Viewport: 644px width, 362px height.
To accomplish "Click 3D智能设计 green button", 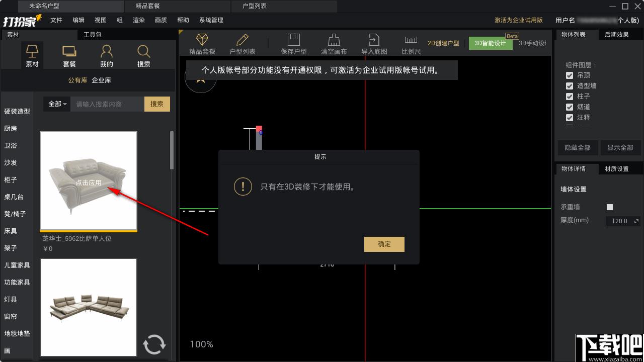I will click(x=490, y=43).
